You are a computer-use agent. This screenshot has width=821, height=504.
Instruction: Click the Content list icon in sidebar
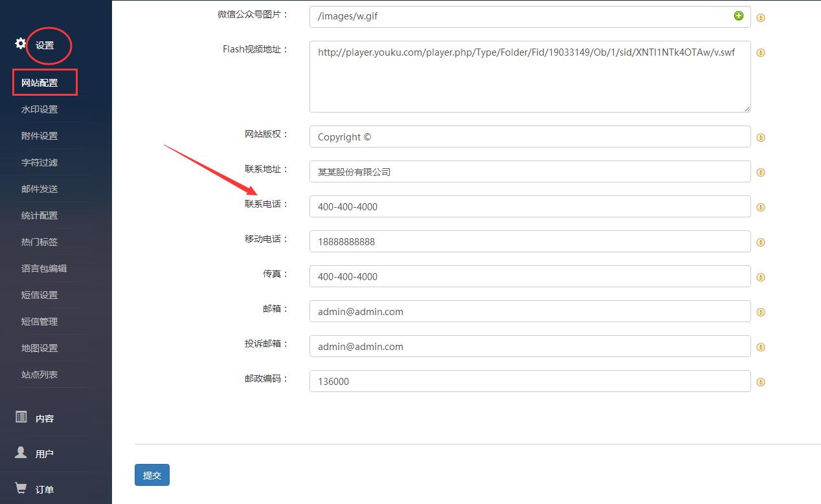pos(21,417)
